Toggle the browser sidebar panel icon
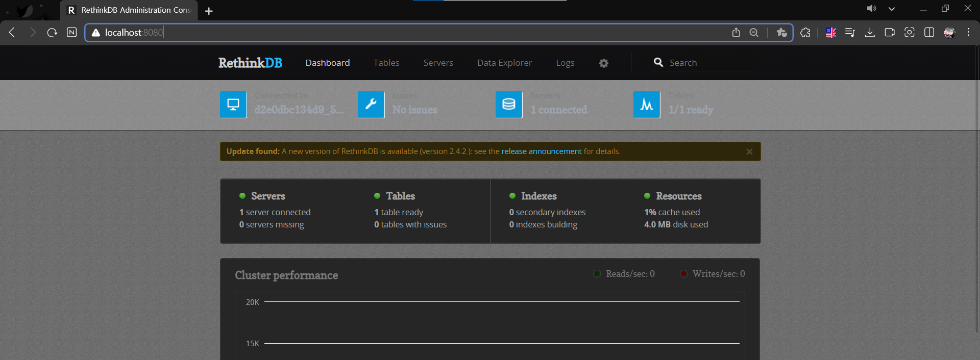 click(x=929, y=33)
